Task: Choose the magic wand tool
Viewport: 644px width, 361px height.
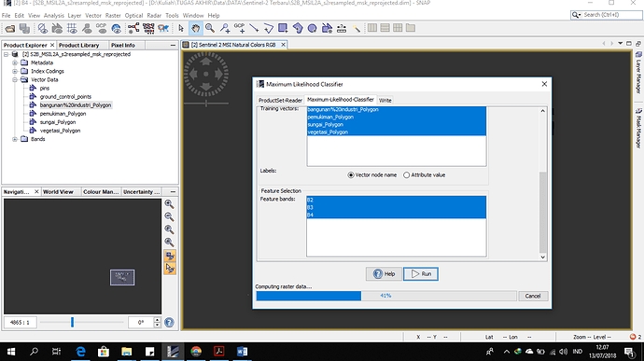Action: click(357, 28)
